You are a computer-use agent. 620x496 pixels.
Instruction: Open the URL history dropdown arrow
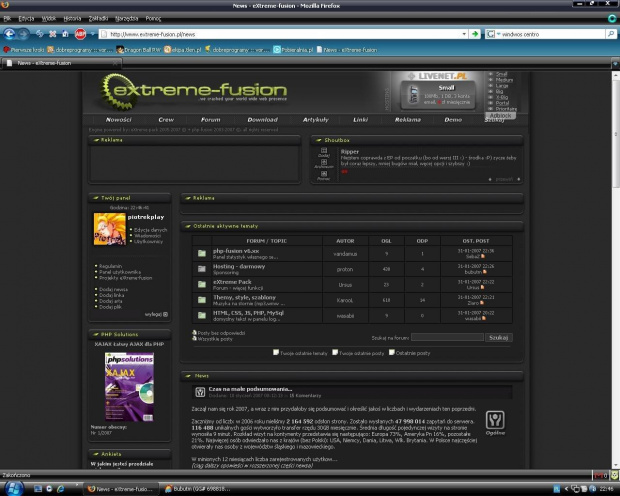pos(464,34)
